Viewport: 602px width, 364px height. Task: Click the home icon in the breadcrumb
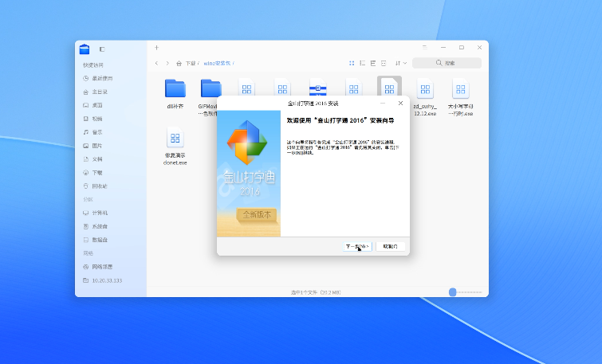pos(179,63)
